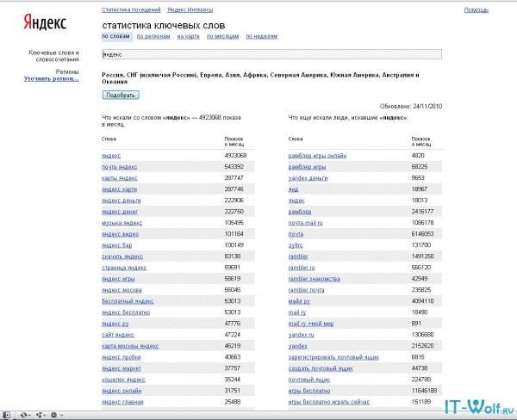Open 'яндекс игры' keyword link

[x=118, y=279]
